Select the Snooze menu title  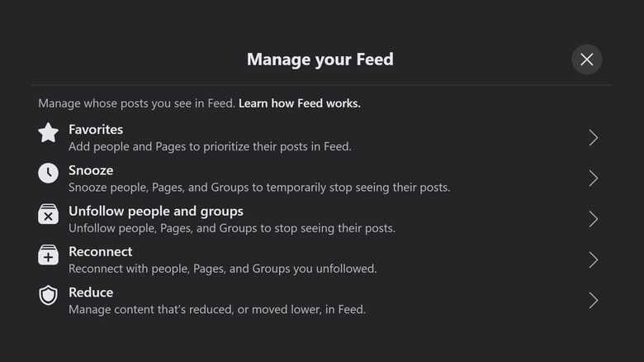coord(91,170)
